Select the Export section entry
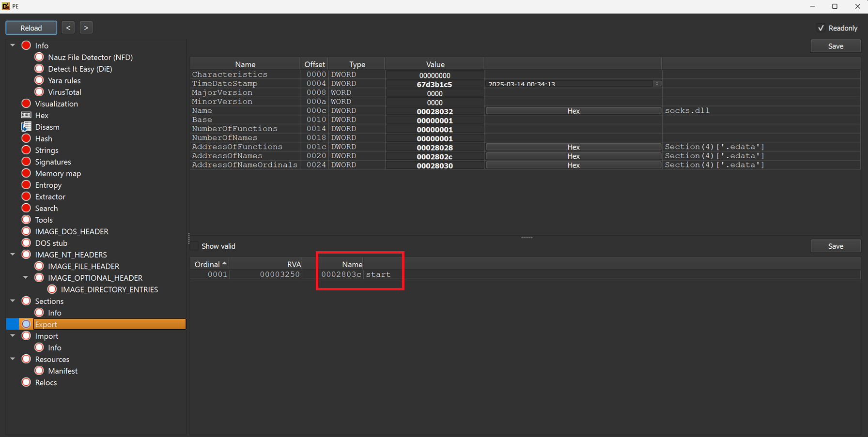 (x=46, y=324)
